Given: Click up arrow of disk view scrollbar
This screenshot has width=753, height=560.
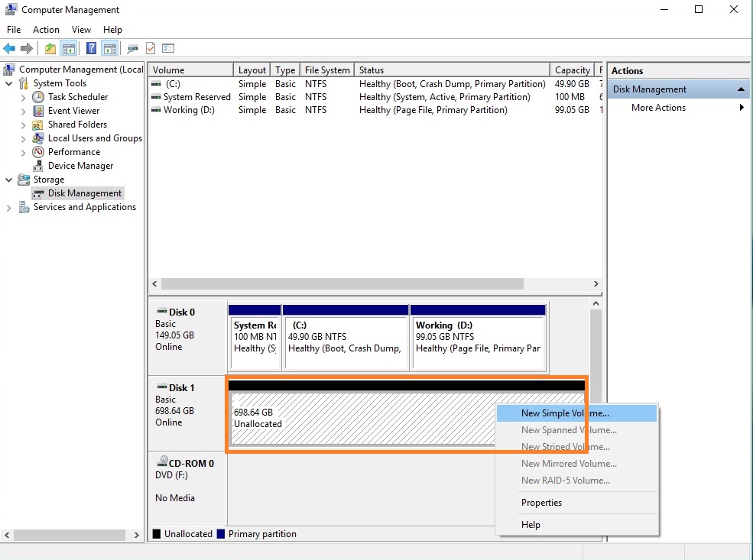Looking at the screenshot, I should (x=596, y=303).
